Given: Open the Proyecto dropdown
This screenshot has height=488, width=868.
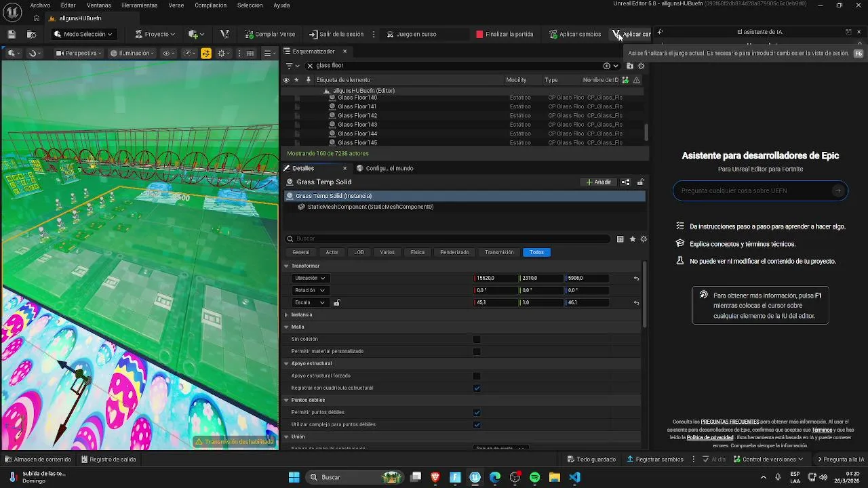Looking at the screenshot, I should pyautogui.click(x=155, y=34).
